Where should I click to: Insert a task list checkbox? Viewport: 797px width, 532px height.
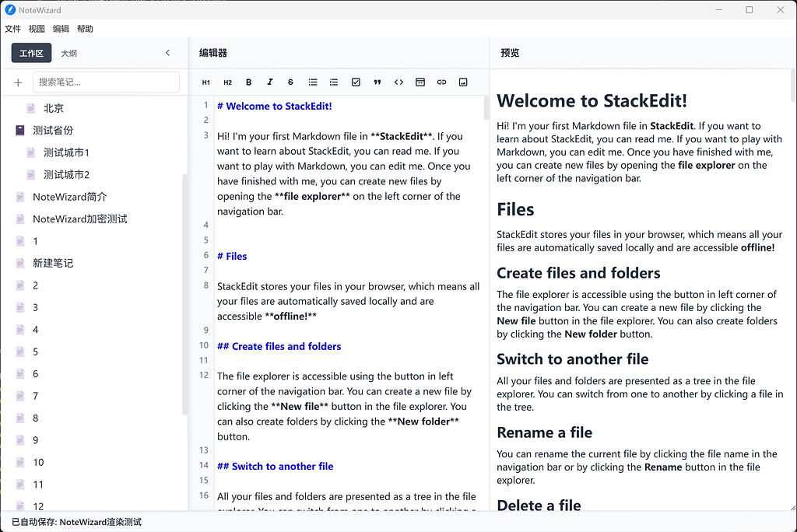[x=356, y=82]
